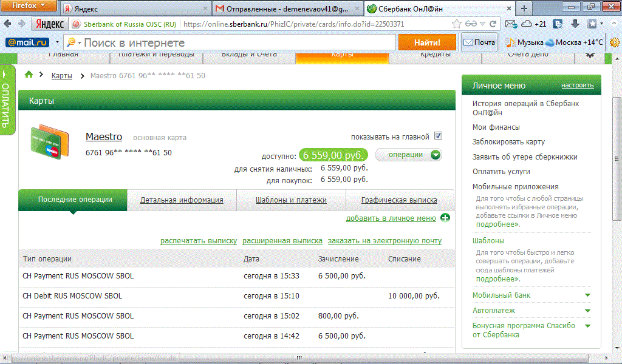Screen dimensions: 622x364
Task: Open the Графическая выписка tab
Action: pyautogui.click(x=399, y=200)
